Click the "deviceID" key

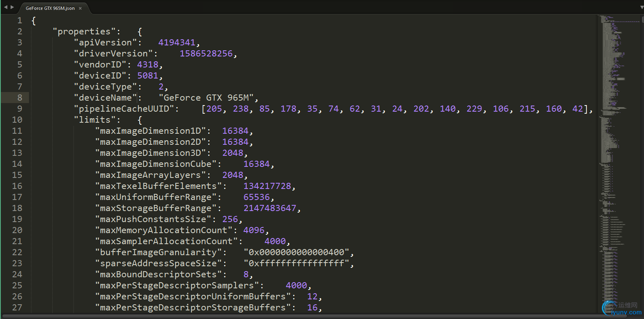click(100, 76)
